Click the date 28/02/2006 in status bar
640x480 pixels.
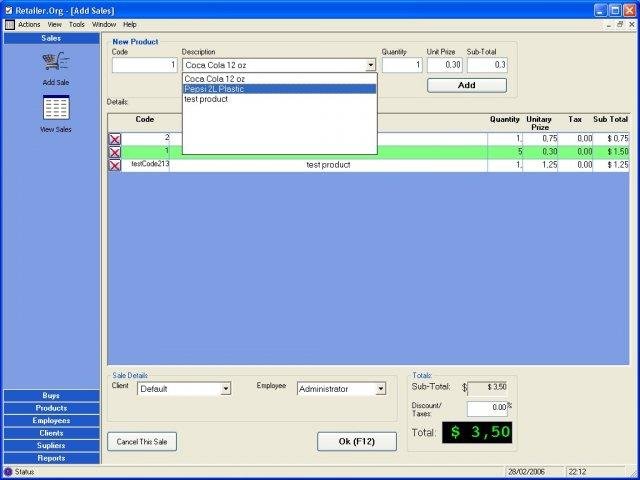coord(527,472)
